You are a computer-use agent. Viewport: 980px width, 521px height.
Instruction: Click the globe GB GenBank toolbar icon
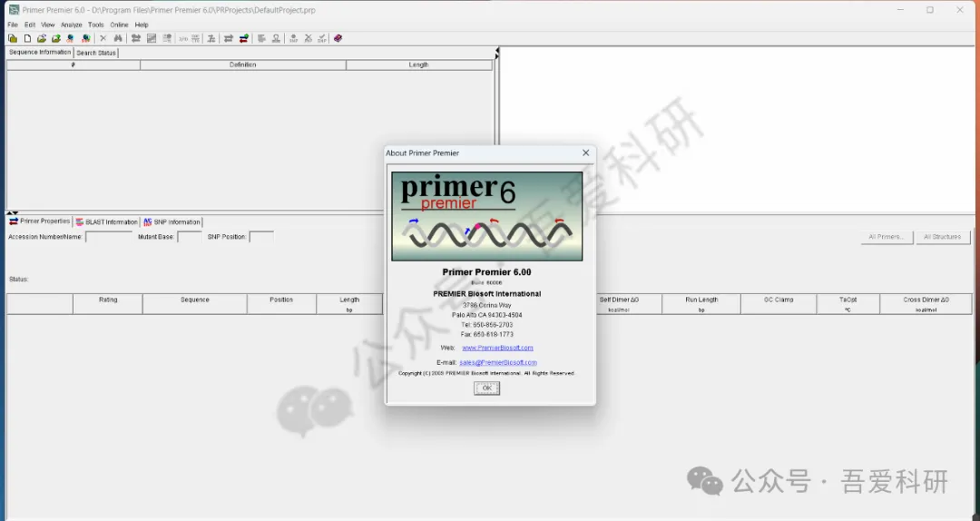coord(70,39)
